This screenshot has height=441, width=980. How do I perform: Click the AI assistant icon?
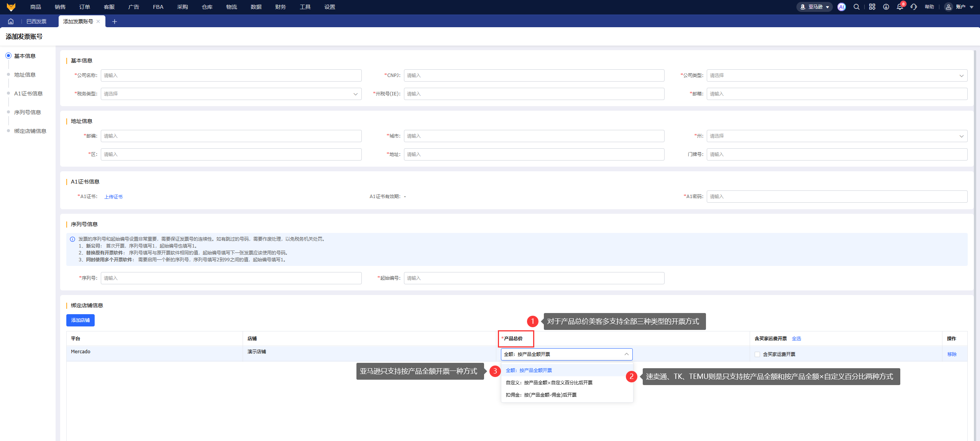841,7
